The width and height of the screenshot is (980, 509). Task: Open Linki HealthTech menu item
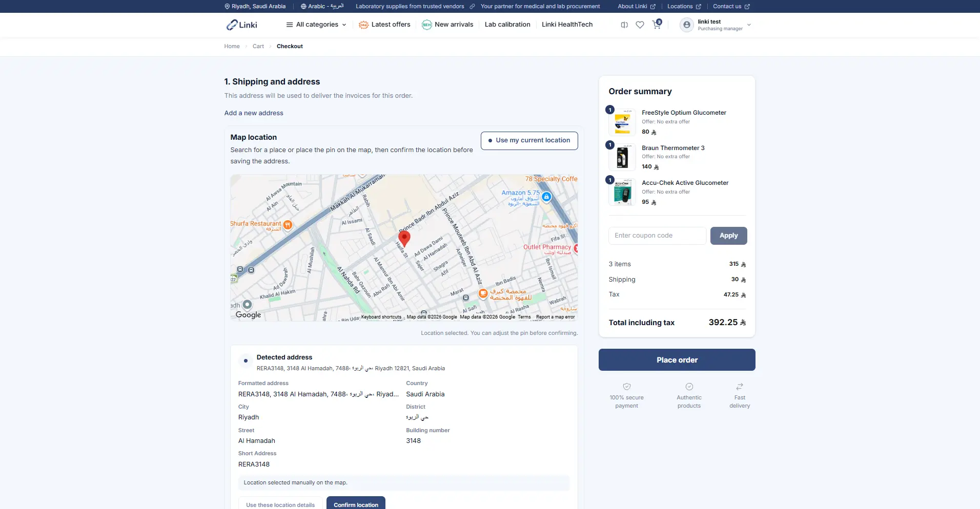pyautogui.click(x=567, y=25)
